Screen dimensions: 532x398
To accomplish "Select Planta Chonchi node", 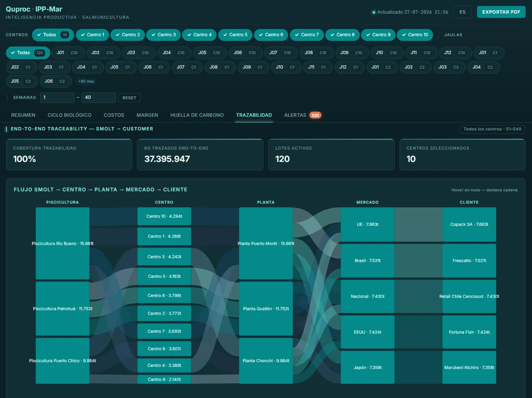I will (266, 361).
